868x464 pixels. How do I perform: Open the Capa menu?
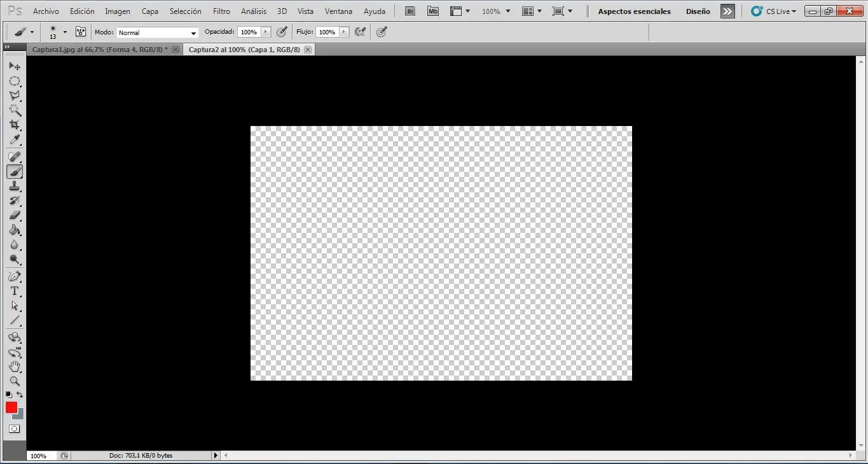150,11
